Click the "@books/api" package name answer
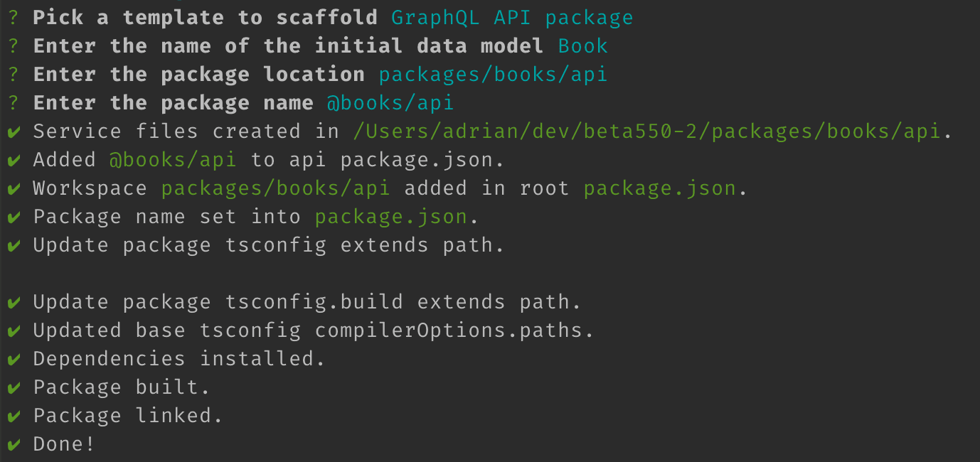This screenshot has width=980, height=462. [390, 103]
